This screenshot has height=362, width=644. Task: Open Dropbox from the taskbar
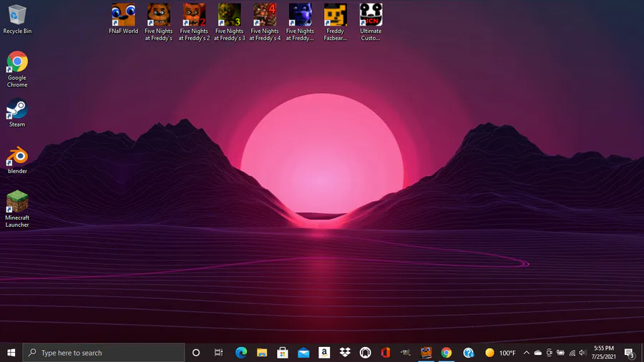(345, 353)
